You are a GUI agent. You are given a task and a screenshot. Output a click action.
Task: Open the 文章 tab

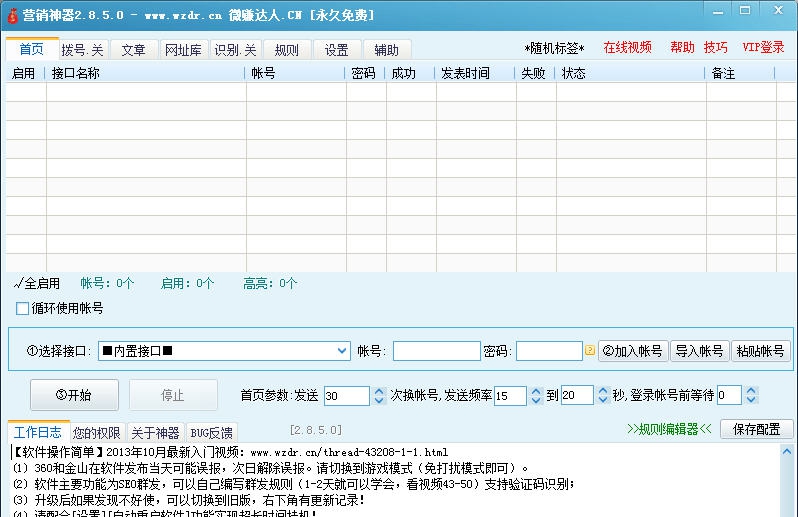(134, 50)
